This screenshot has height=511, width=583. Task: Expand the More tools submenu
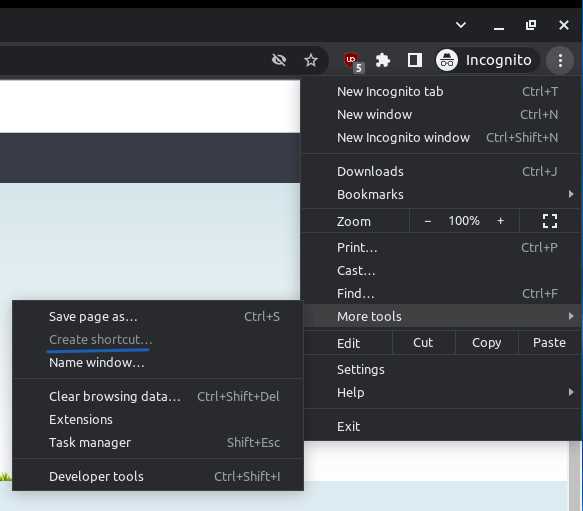coord(442,316)
